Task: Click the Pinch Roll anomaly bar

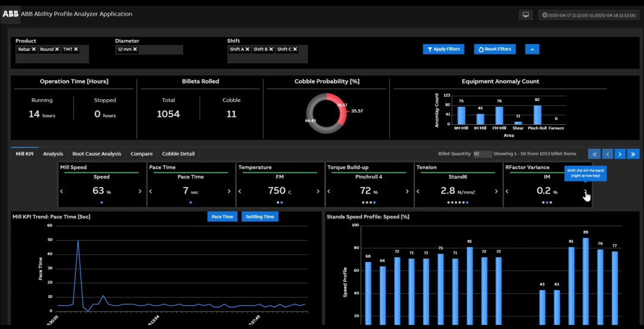Action: tap(537, 115)
